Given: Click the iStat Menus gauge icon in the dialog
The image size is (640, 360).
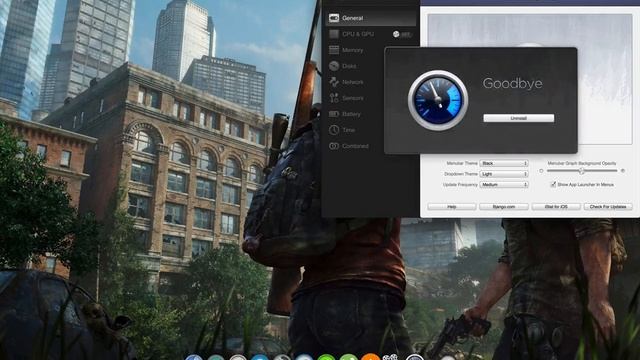Looking at the screenshot, I should coord(438,100).
